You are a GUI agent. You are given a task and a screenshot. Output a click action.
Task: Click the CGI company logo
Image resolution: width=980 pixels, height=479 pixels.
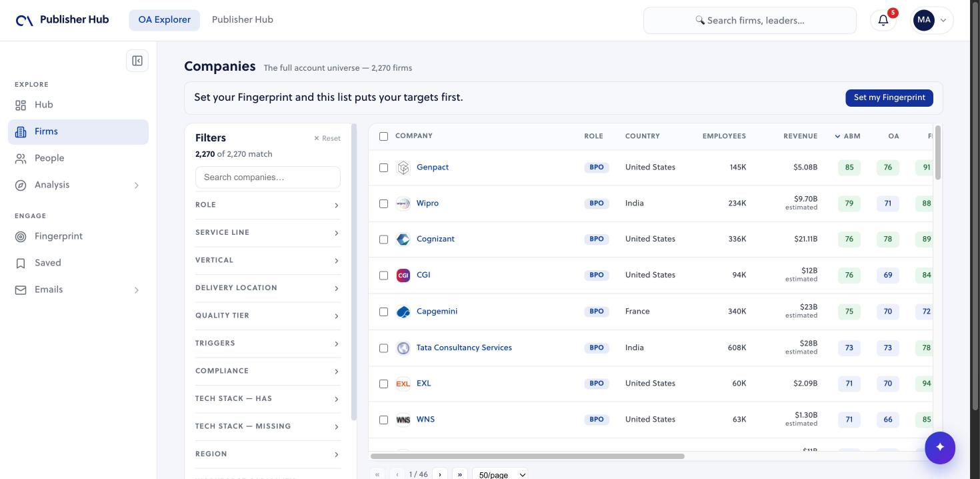pos(403,276)
